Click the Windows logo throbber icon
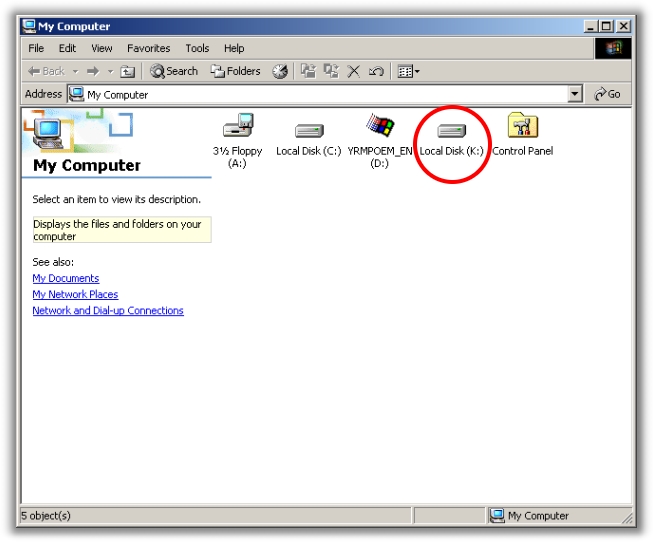653x543 pixels. (613, 48)
